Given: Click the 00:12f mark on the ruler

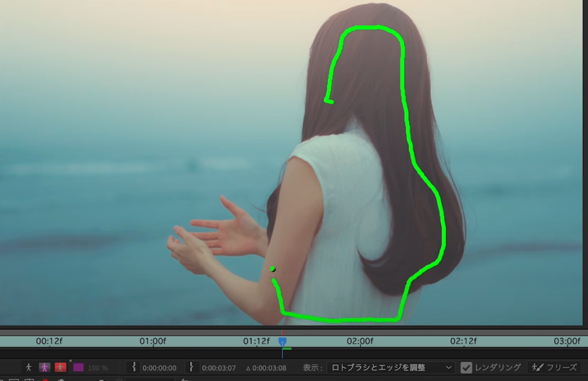Looking at the screenshot, I should pyautogui.click(x=49, y=341).
